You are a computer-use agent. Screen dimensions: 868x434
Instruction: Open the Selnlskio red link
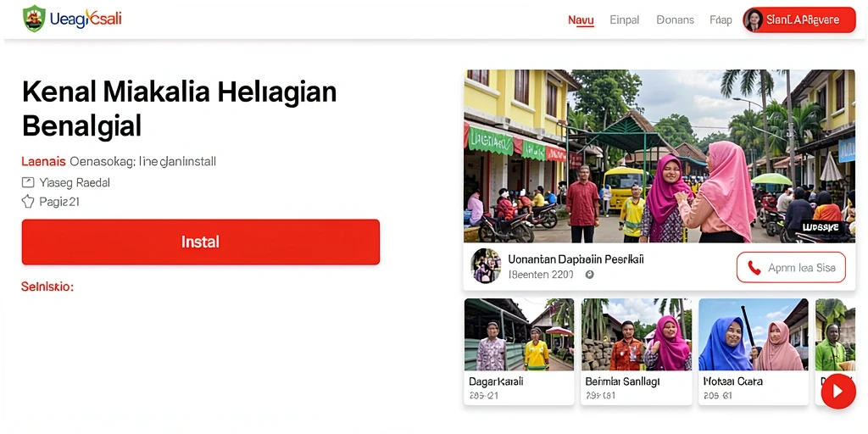pyautogui.click(x=47, y=287)
